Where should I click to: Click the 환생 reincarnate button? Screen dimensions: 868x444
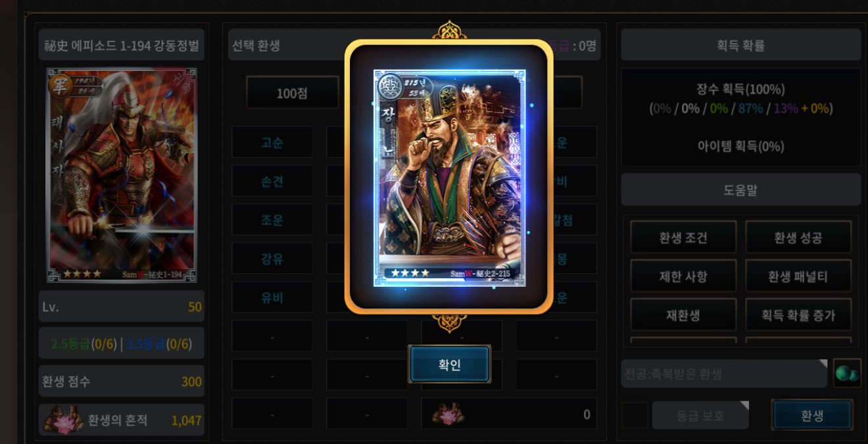click(x=811, y=415)
